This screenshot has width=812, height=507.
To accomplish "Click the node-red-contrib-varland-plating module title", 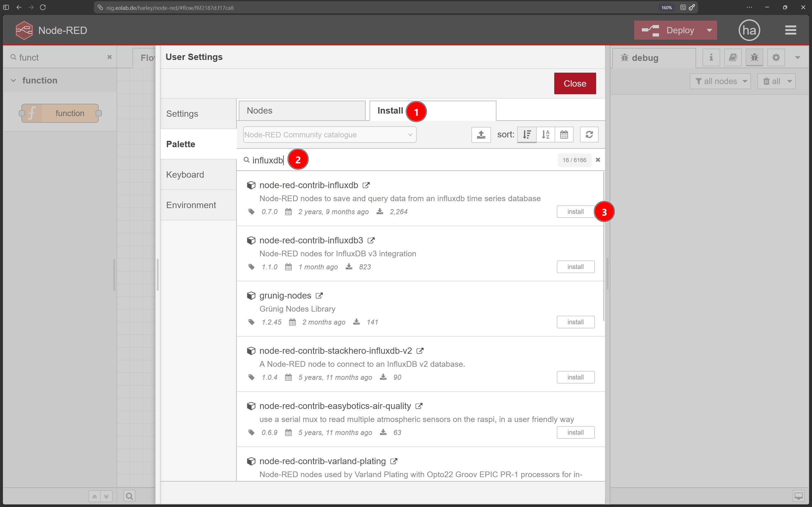I will coord(322,461).
